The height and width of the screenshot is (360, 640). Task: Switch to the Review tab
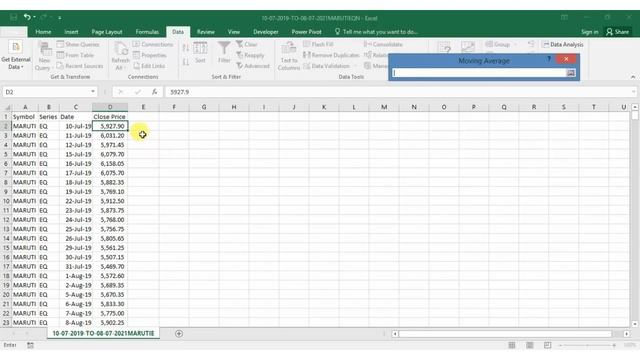click(206, 32)
